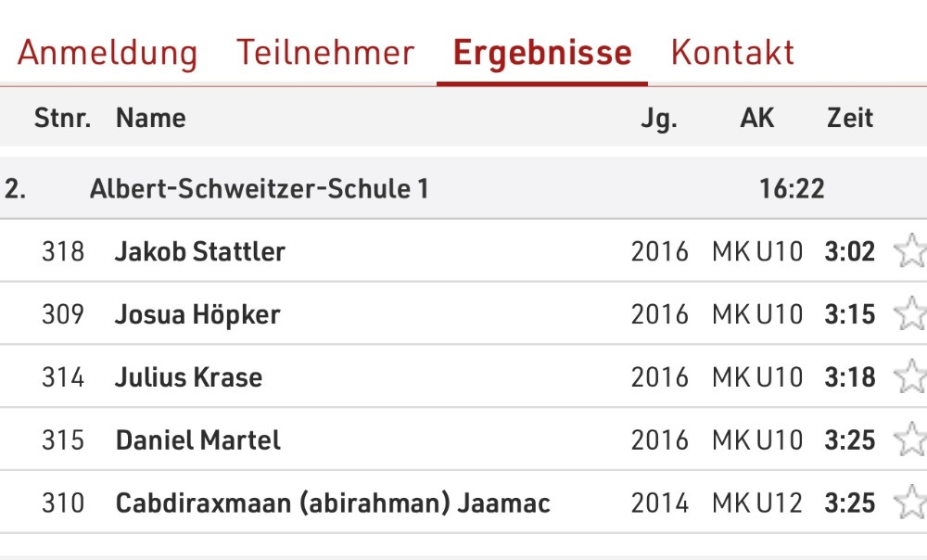The image size is (927, 560).
Task: Click the AK column header
Action: tap(756, 118)
